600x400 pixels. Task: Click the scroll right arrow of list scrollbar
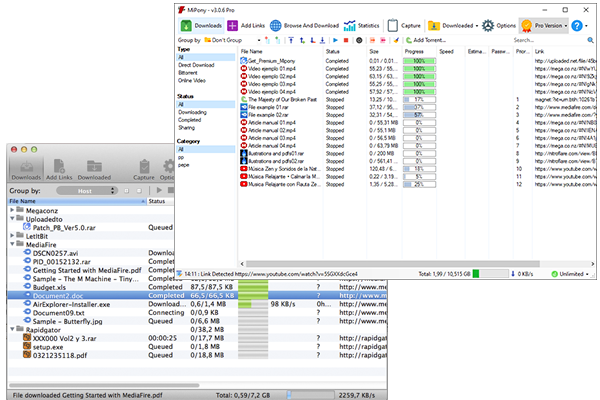[592, 264]
